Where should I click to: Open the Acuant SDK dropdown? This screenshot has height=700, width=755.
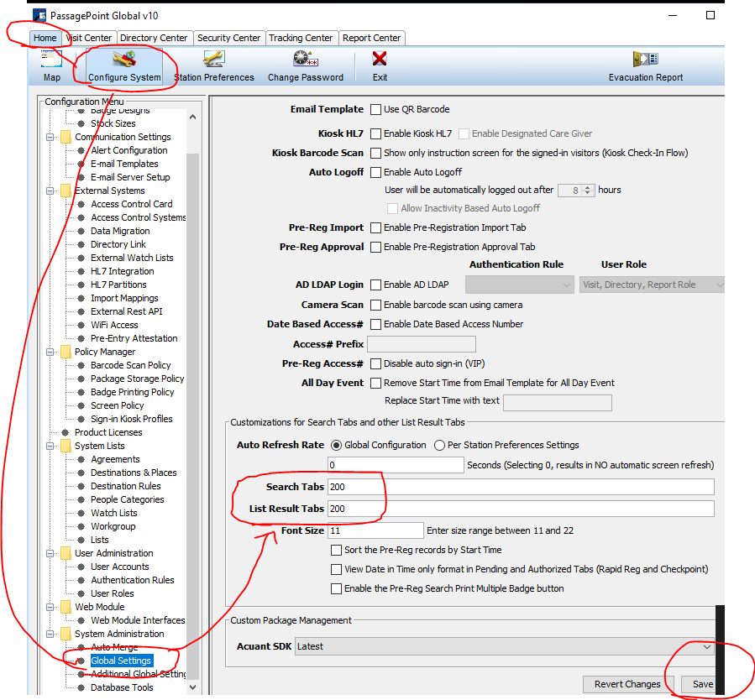pyautogui.click(x=505, y=646)
